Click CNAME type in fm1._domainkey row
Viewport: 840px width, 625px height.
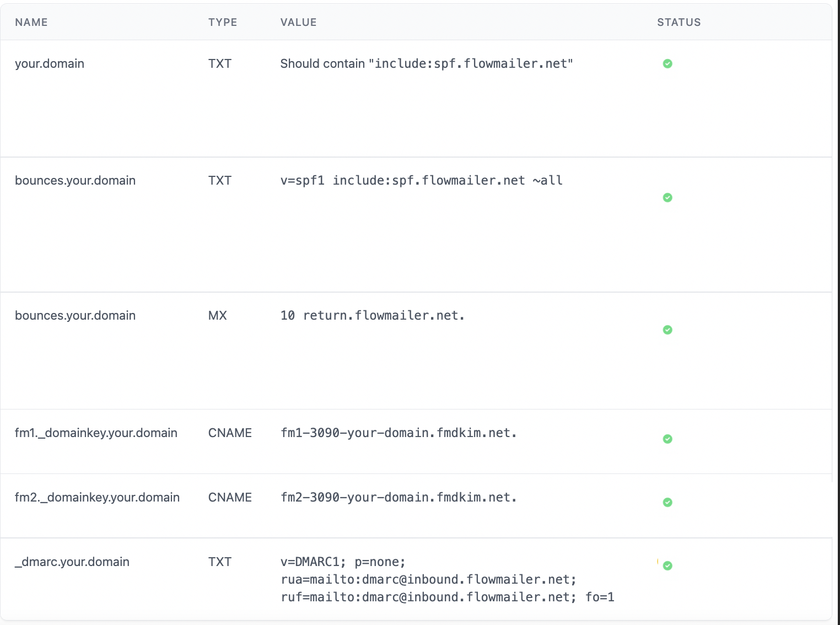click(x=230, y=433)
